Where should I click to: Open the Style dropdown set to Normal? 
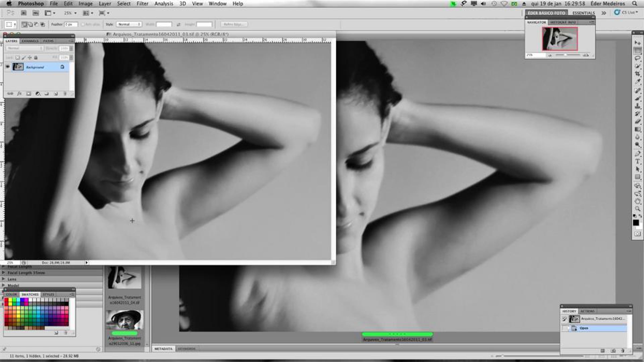point(129,24)
